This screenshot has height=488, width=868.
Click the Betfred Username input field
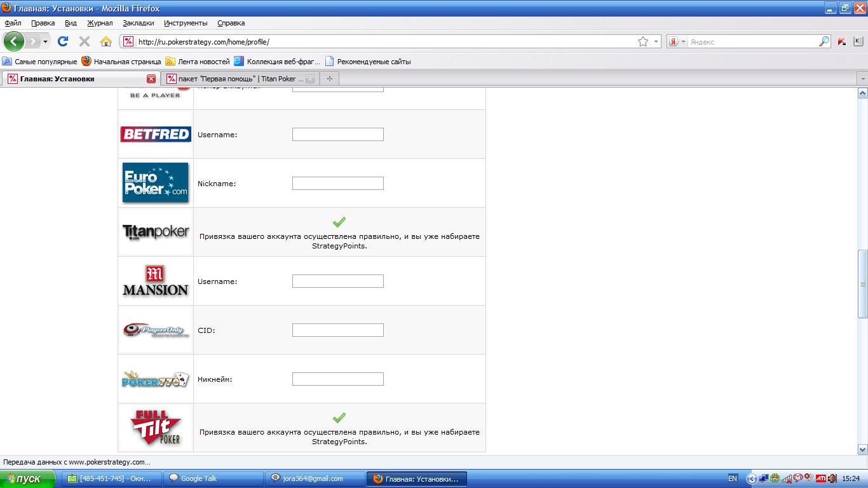coord(338,135)
